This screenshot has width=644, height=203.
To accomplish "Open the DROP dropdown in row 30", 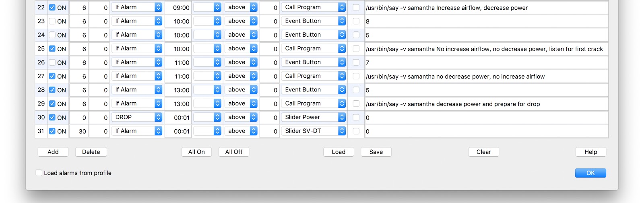I will point(136,117).
